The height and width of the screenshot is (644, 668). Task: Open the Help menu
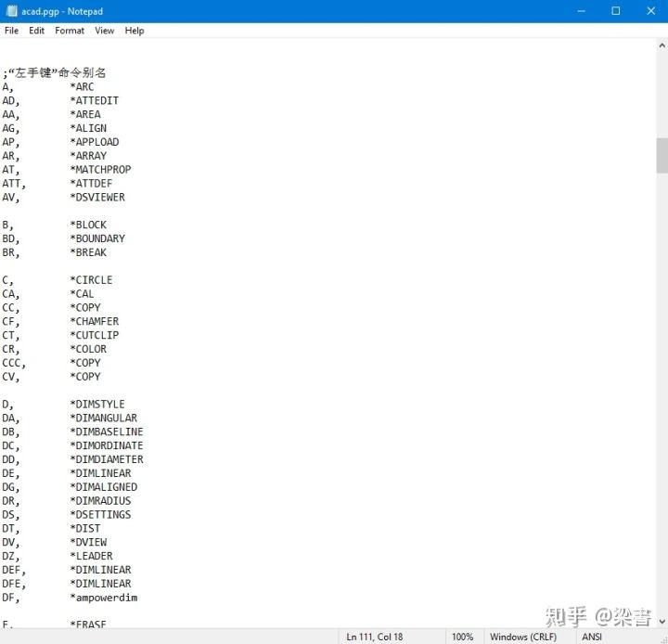point(135,31)
